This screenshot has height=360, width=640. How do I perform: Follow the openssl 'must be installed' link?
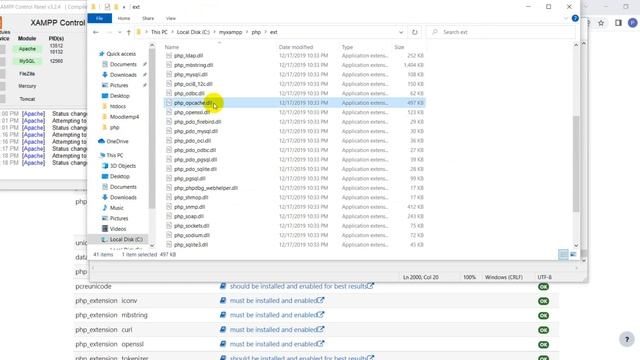tap(277, 344)
